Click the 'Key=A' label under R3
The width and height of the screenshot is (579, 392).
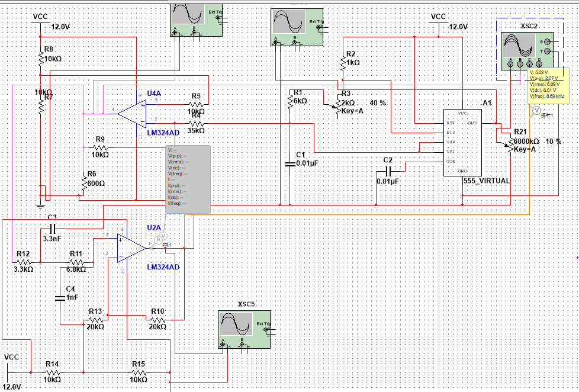352,111
